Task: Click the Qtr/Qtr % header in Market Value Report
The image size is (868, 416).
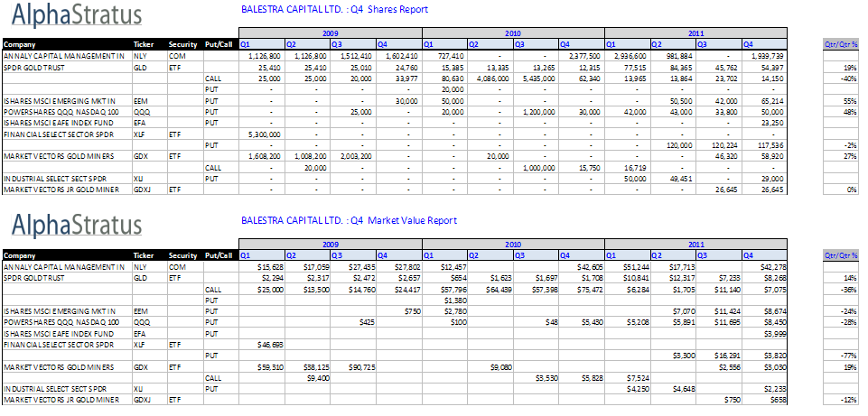Action: coord(841,255)
